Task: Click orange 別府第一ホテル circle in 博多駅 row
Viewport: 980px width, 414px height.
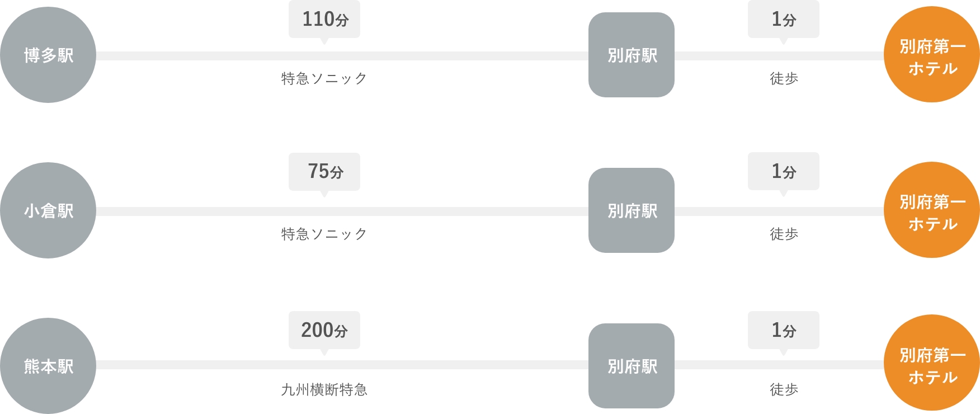Action: (x=932, y=54)
